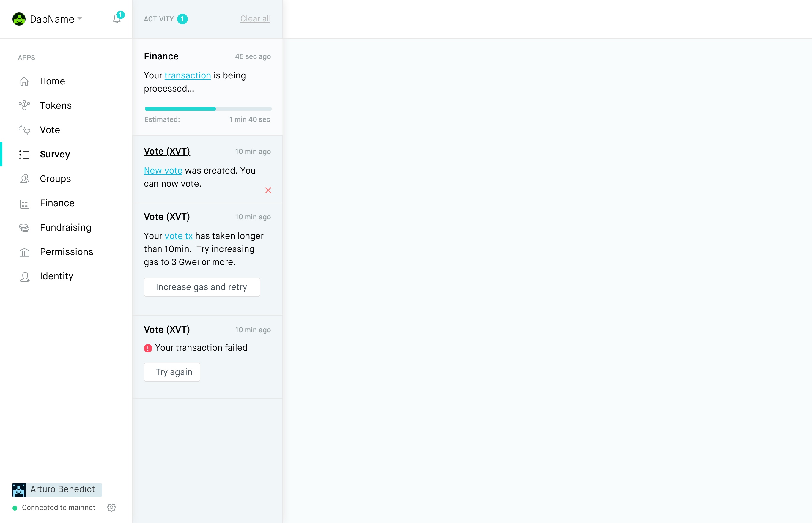The image size is (812, 523).
Task: Click the Vote thumbs icon
Action: (24, 130)
